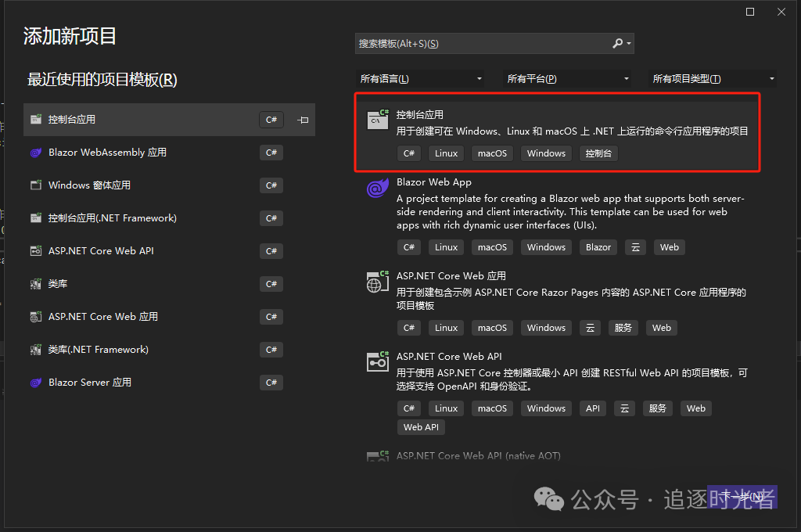Select the ASP.NET Core Web API template icon

click(377, 361)
